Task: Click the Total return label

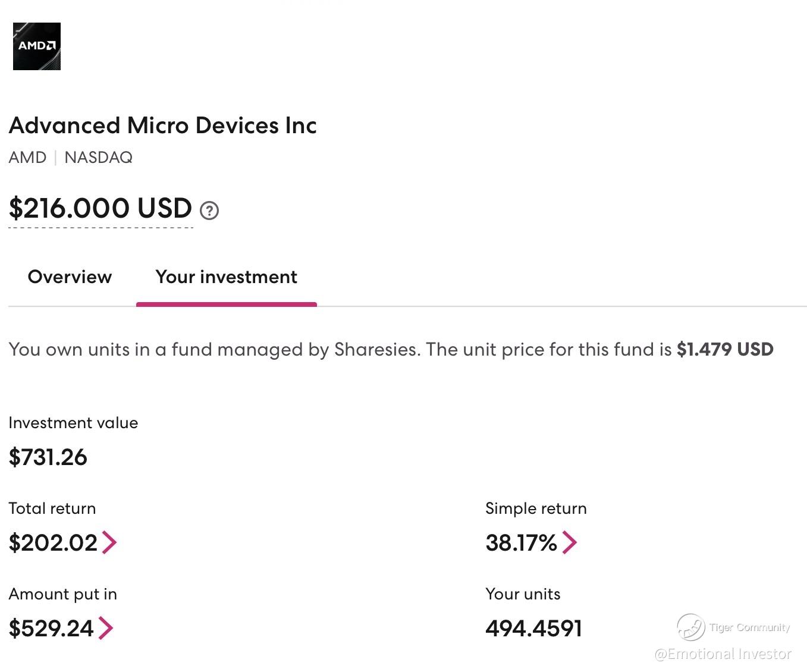Action: click(x=52, y=508)
